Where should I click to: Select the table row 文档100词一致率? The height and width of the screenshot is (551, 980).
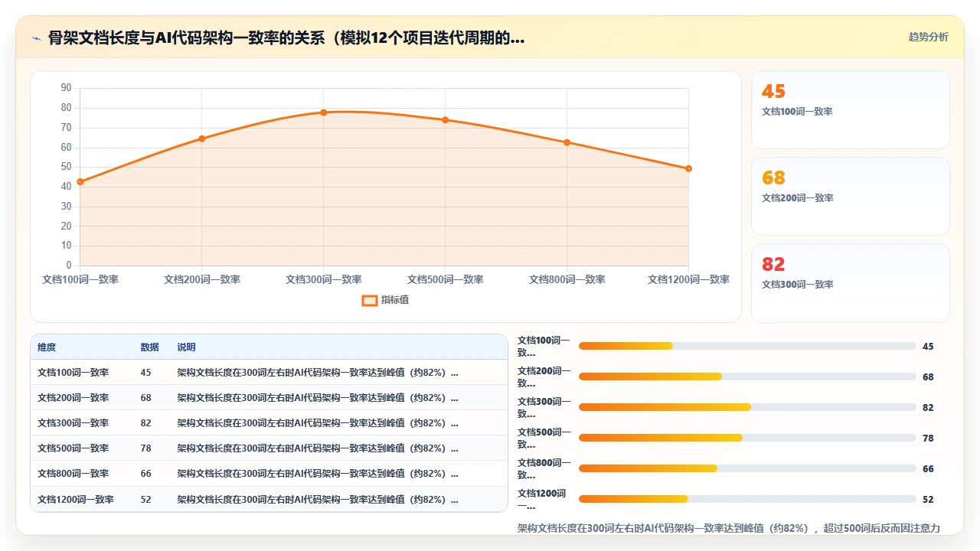[x=269, y=372]
